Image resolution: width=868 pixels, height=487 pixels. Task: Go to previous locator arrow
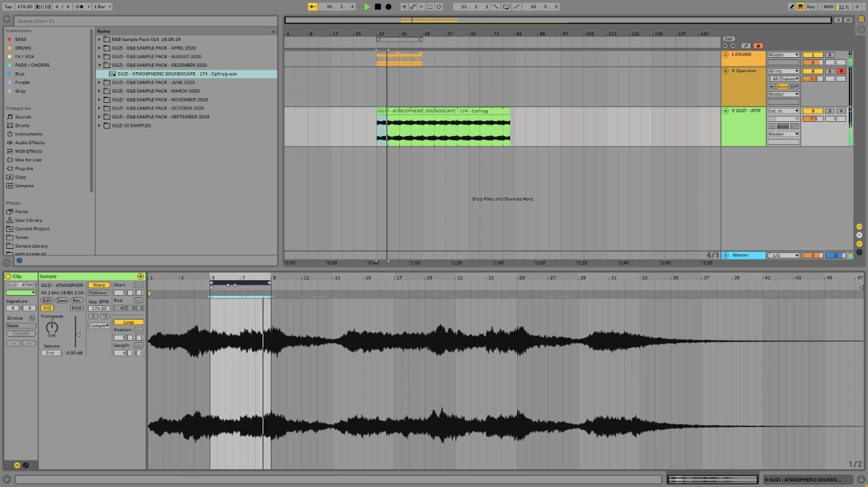coord(725,45)
